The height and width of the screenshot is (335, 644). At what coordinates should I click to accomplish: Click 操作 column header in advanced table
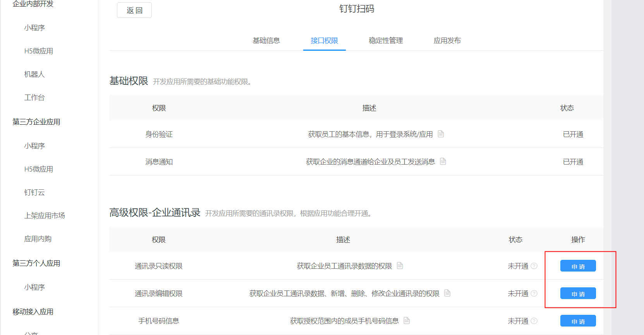click(578, 240)
